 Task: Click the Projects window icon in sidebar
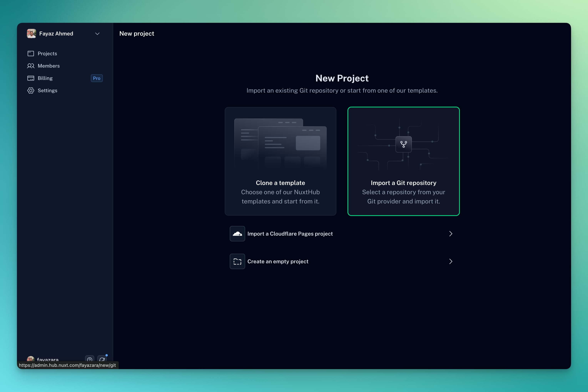[x=30, y=53]
